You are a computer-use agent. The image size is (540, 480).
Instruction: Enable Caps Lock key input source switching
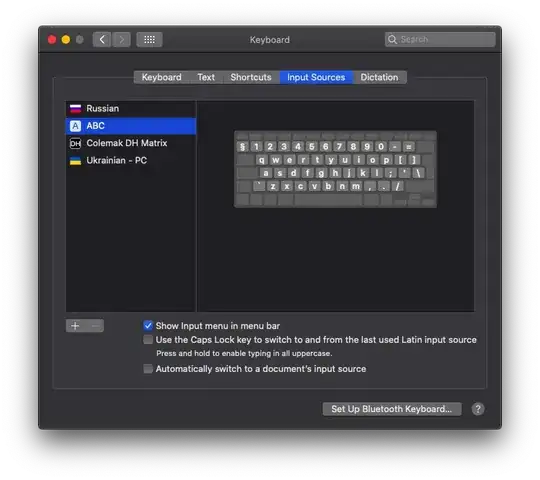coord(148,340)
